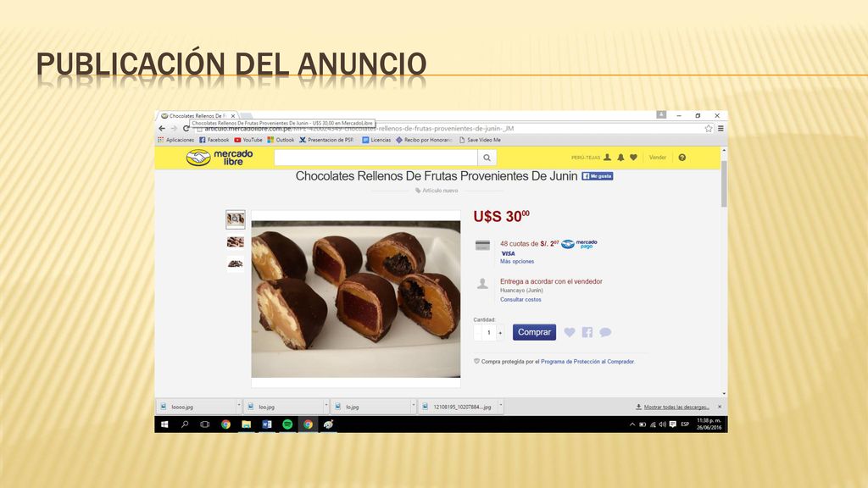Click Consultar costos link
Viewport: 868px width, 488px height.
coord(521,299)
